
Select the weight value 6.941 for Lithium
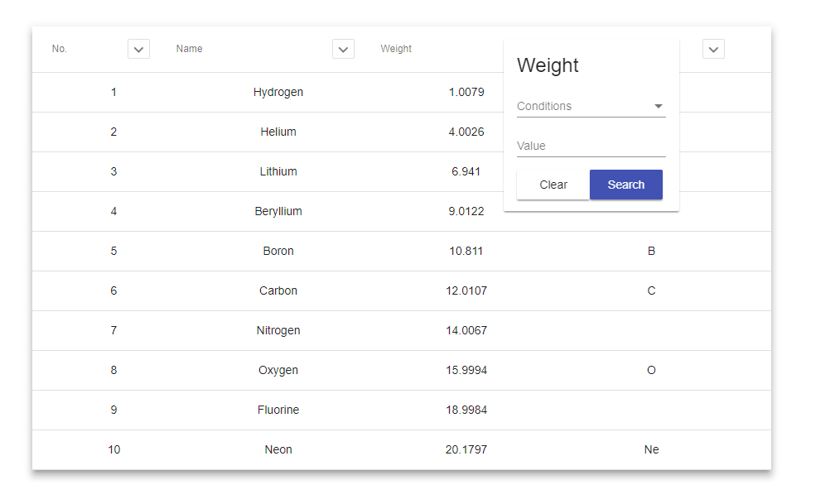(467, 171)
